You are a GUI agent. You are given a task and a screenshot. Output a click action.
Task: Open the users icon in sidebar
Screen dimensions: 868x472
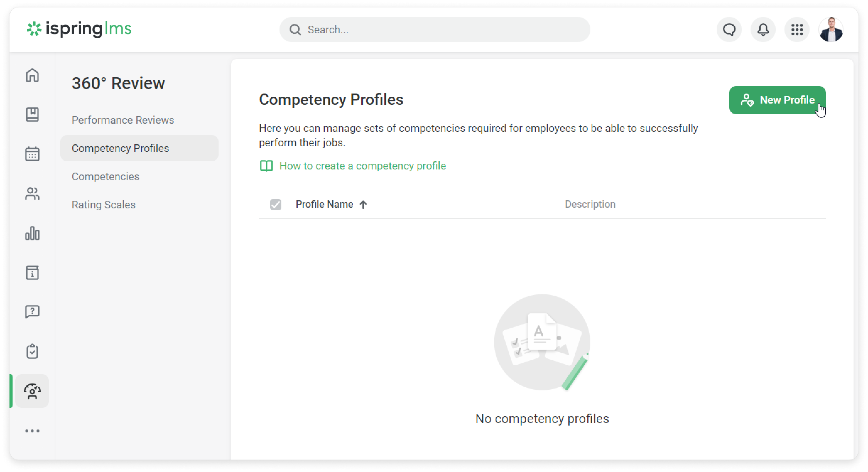click(32, 194)
